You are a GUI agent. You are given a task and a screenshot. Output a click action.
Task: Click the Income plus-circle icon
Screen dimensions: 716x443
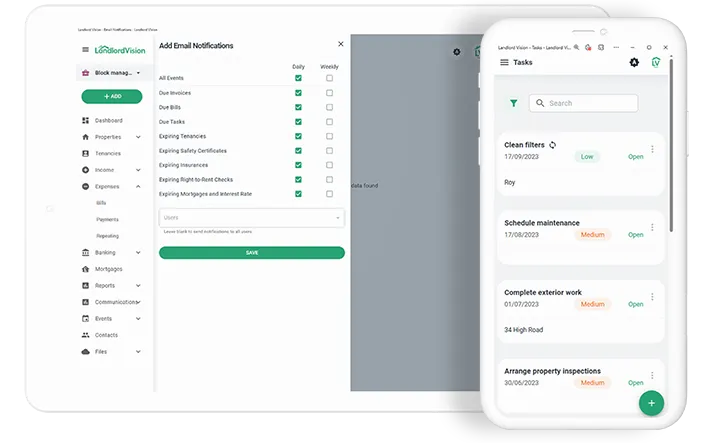pos(85,170)
